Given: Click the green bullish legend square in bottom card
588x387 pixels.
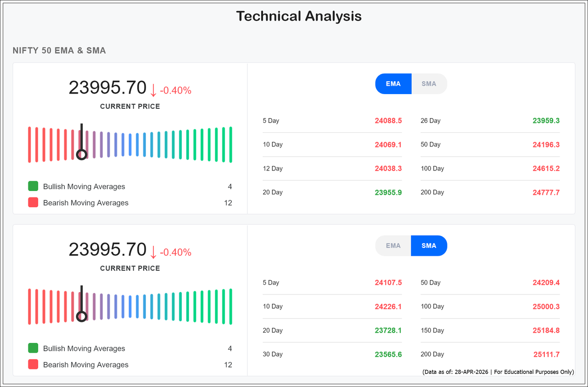Looking at the screenshot, I should [33, 348].
